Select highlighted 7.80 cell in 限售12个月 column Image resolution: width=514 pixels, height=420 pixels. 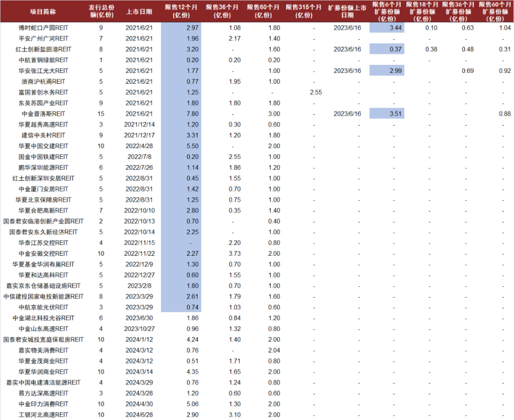coord(181,114)
